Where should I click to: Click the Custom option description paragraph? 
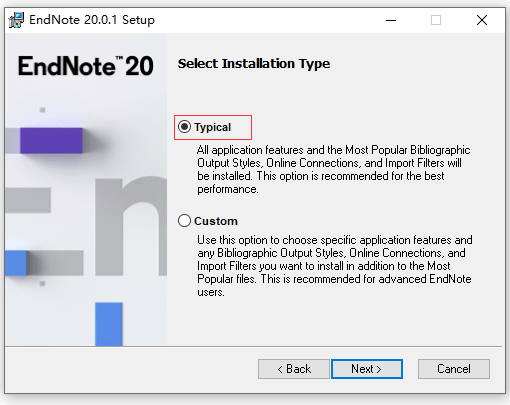coord(334,266)
